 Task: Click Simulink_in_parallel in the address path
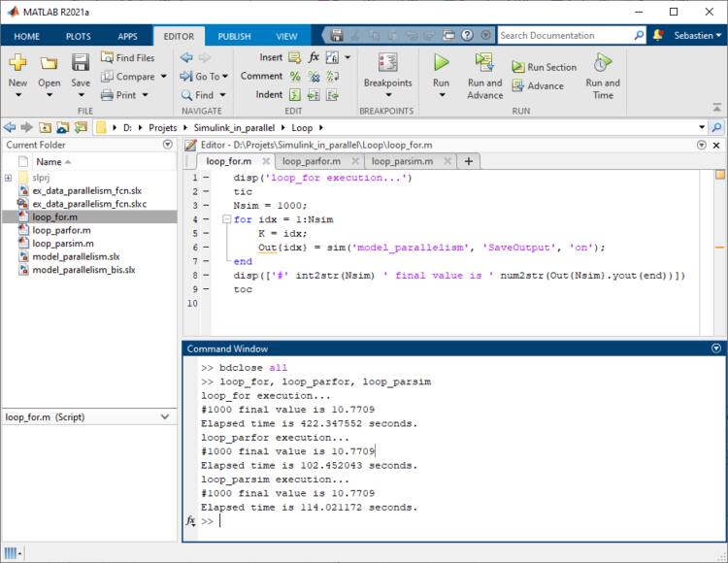pos(234,127)
